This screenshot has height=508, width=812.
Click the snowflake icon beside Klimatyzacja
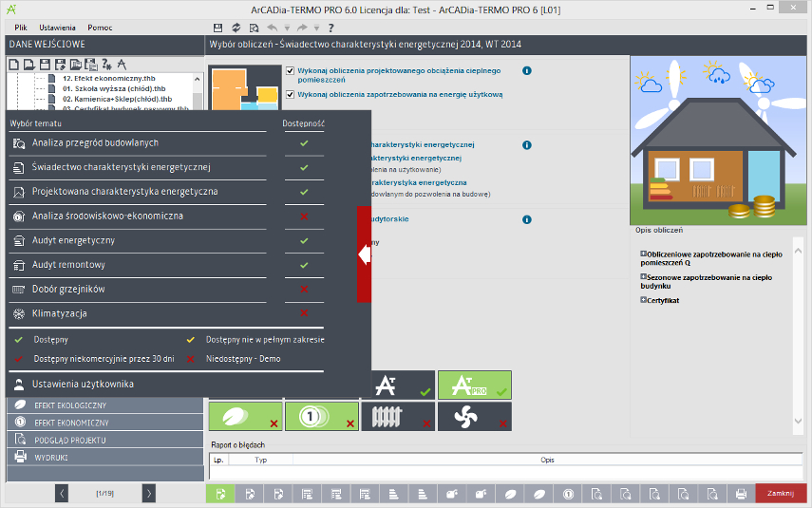tap(19, 313)
